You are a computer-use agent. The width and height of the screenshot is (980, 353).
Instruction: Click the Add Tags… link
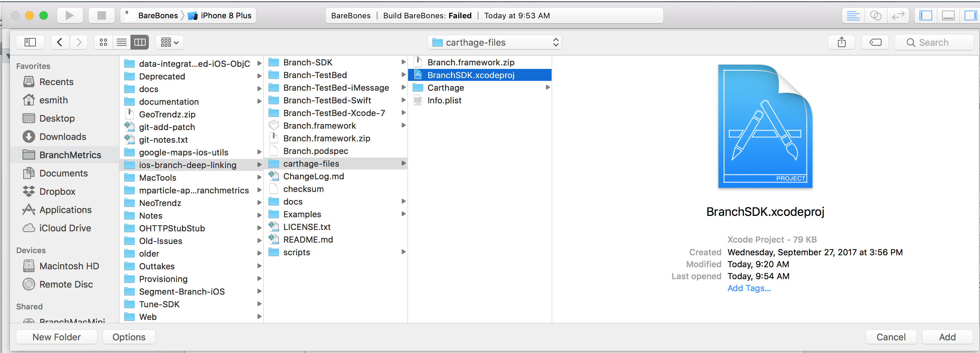(749, 288)
